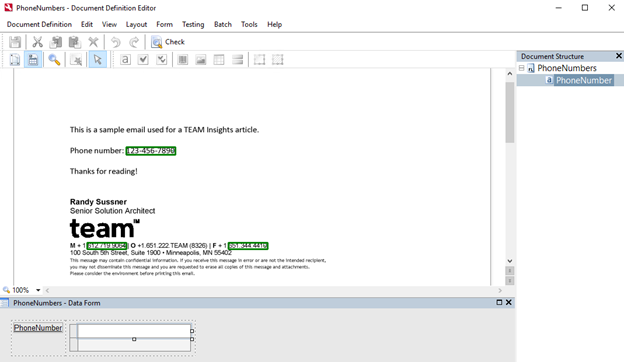Open the Edit menu
Viewport: 624px width, 362px height.
click(x=87, y=24)
